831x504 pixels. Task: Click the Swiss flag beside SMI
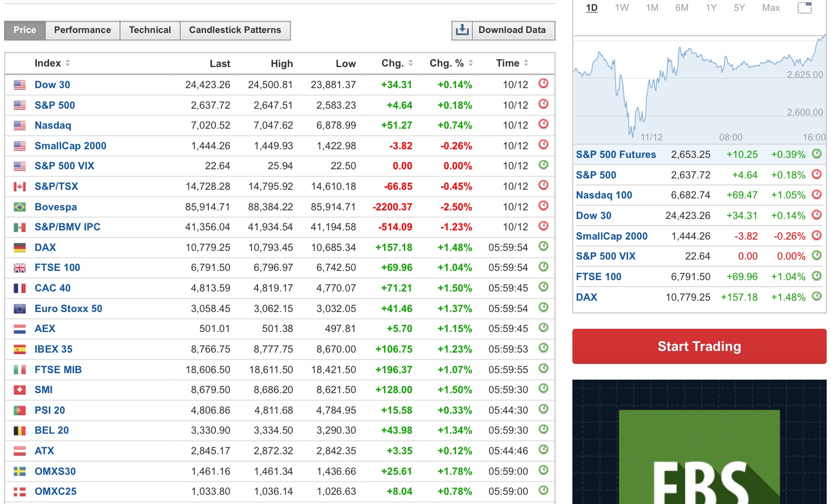coord(19,390)
